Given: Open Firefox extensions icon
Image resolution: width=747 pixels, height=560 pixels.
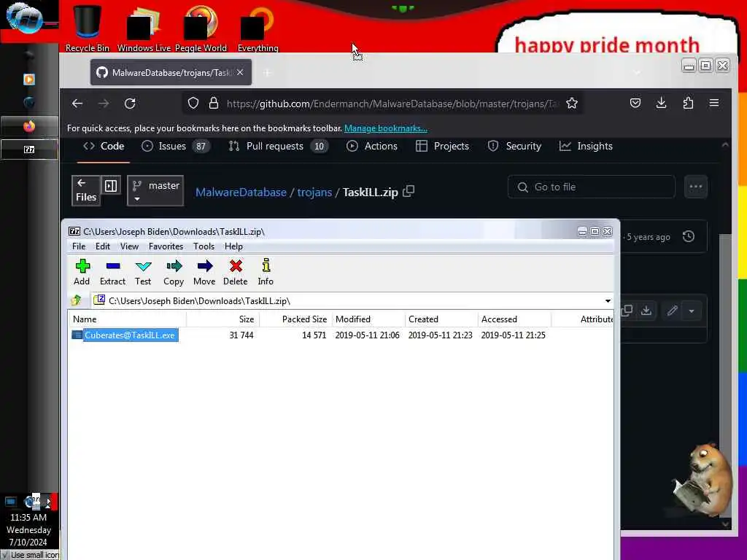Looking at the screenshot, I should coord(688,104).
